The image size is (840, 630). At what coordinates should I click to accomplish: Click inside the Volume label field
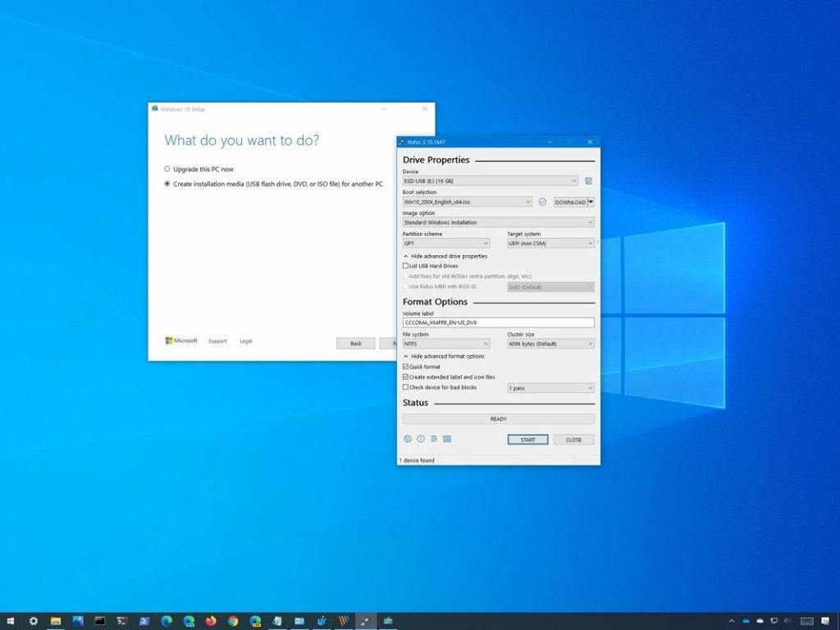(x=497, y=322)
